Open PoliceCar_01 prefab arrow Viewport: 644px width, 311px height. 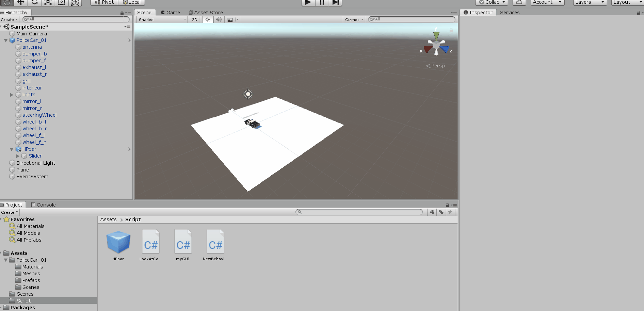(129, 40)
